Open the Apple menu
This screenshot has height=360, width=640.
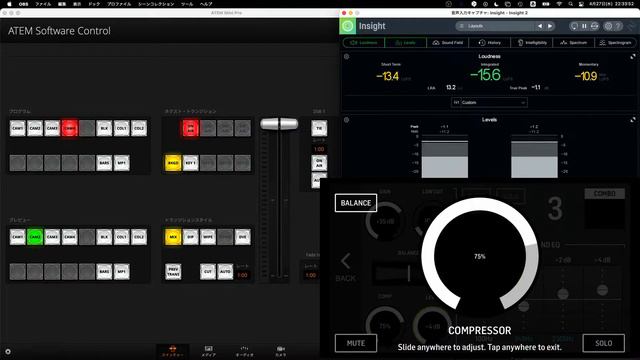coord(9,4)
